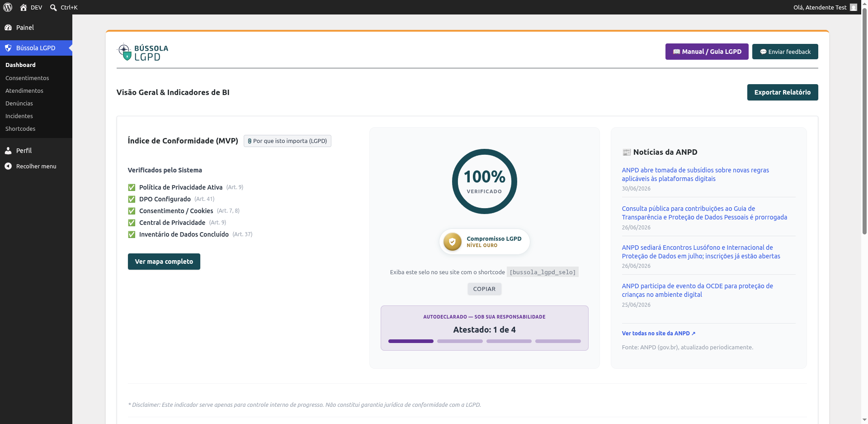Open news about Encontros Lusófono e Internacional
Image resolution: width=868 pixels, height=424 pixels.
click(x=701, y=252)
